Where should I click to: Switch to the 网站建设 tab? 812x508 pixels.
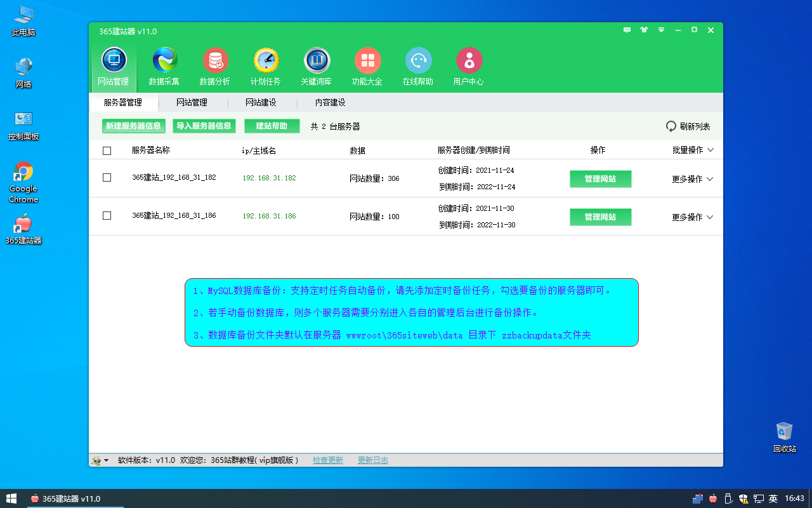coord(261,102)
